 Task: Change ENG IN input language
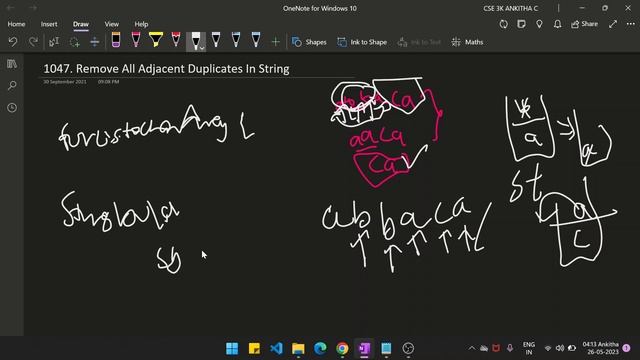coord(529,348)
